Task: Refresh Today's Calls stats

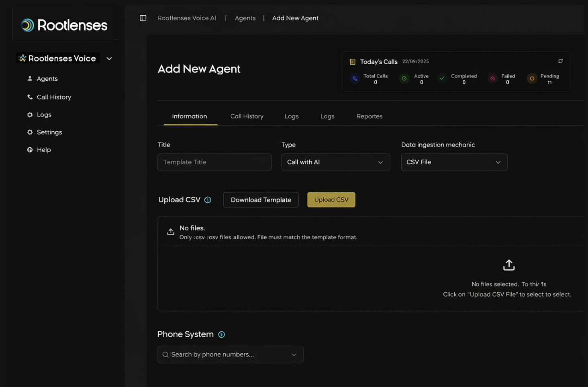Action: (560, 61)
